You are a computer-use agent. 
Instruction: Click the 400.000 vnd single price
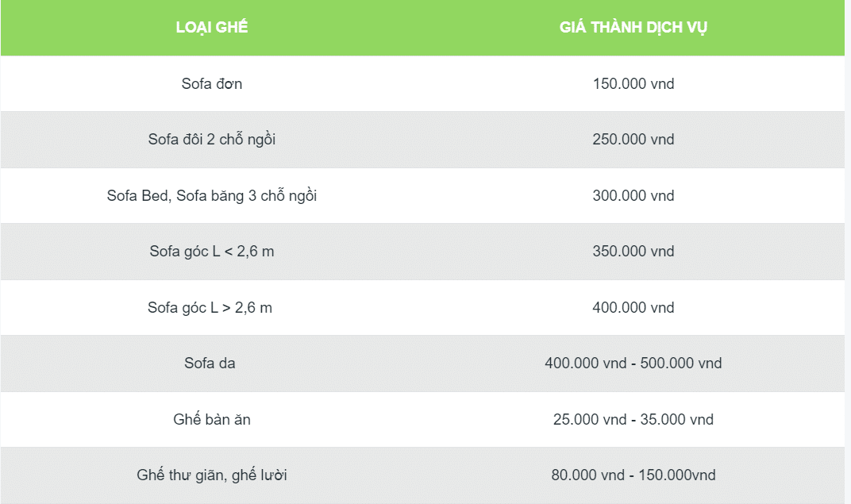(633, 308)
